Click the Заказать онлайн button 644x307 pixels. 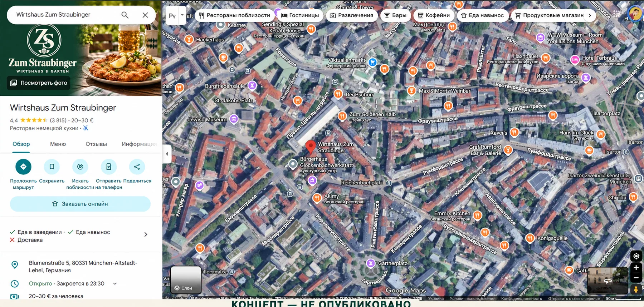click(80, 204)
